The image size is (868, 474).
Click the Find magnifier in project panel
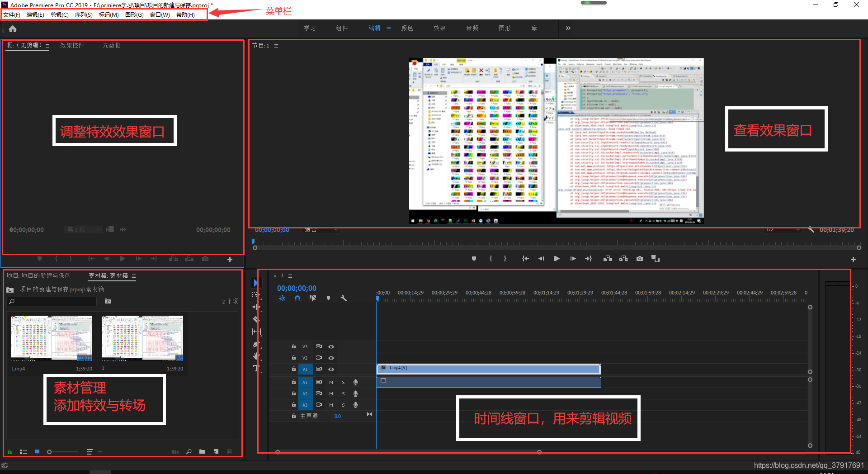coord(189,452)
